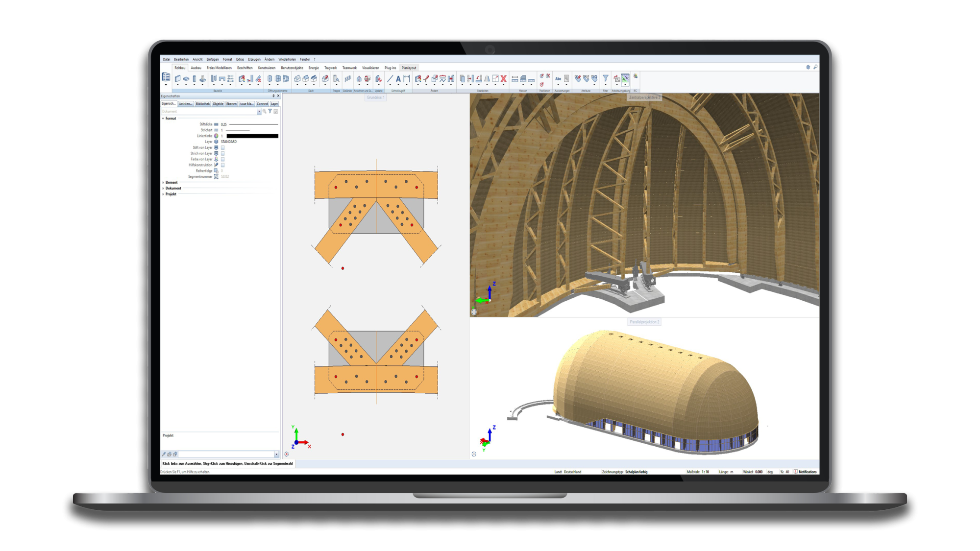
Task: Toggle the Farbe von Layer checkbox
Action: (222, 159)
